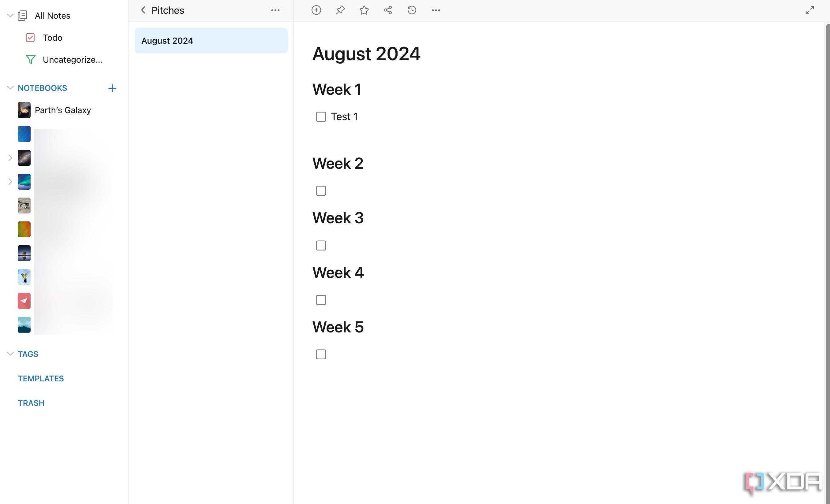The height and width of the screenshot is (504, 830).
Task: Click the TRASH link
Action: point(31,403)
